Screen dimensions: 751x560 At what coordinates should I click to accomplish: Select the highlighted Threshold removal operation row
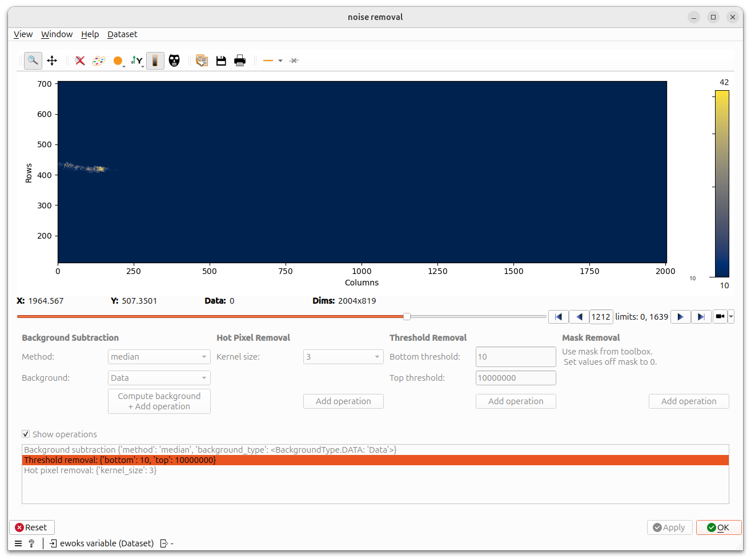click(x=375, y=460)
